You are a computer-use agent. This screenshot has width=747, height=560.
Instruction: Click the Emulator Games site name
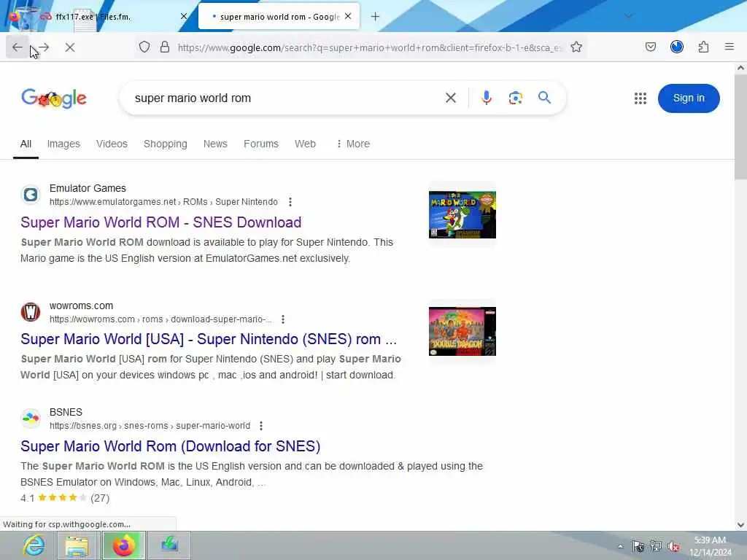(x=88, y=188)
